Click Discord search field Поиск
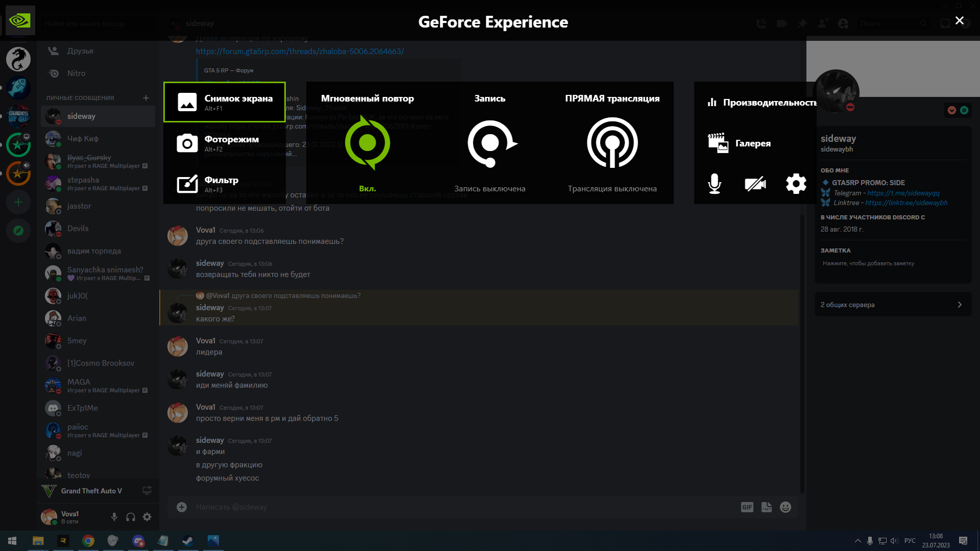This screenshot has height=551, width=980. tap(893, 23)
